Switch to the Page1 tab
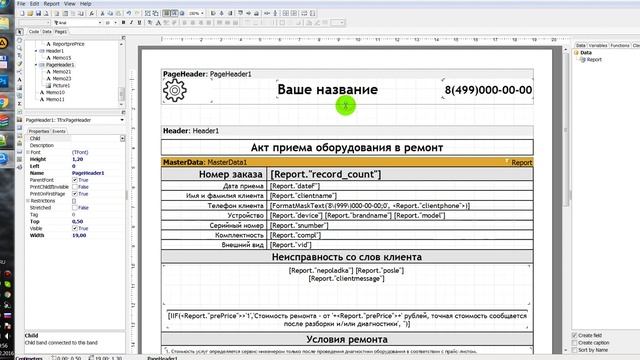The height and width of the screenshot is (360, 640). (x=60, y=31)
